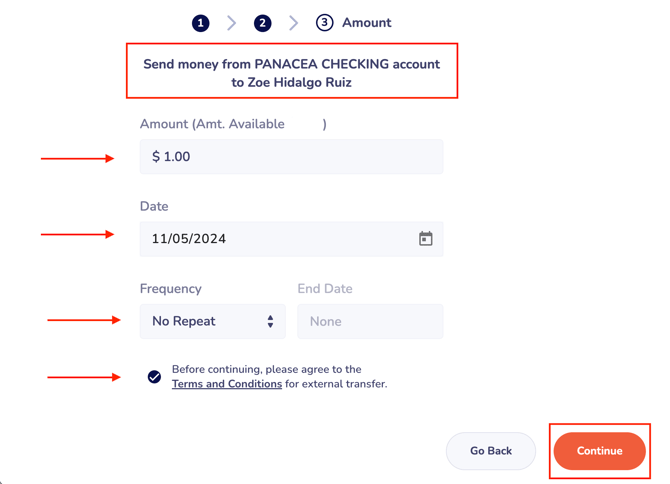670x484 pixels.
Task: Focus the $ 1.00 amount input field
Action: pos(291,157)
